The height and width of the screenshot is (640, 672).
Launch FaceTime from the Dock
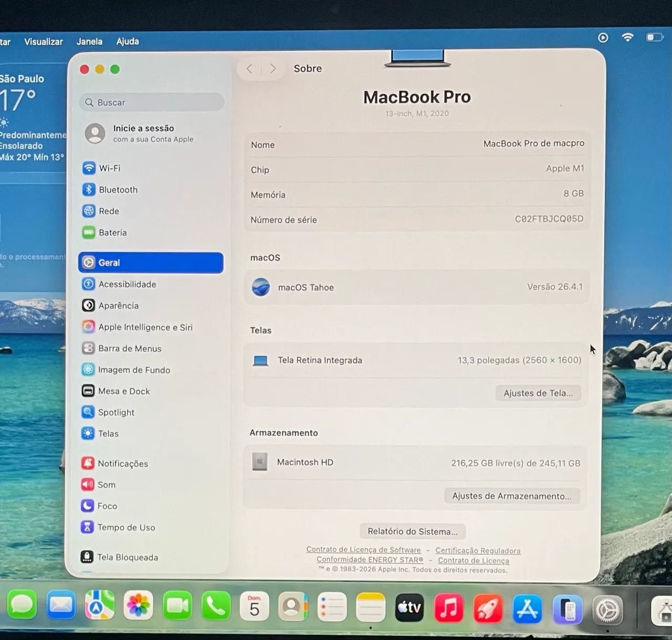[177, 606]
